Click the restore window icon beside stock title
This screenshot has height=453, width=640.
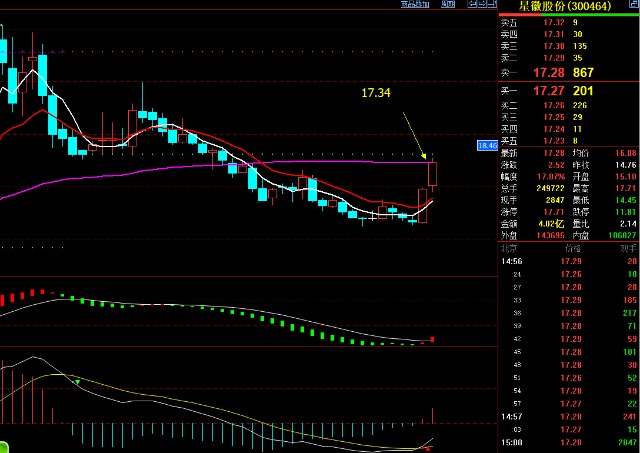point(633,4)
